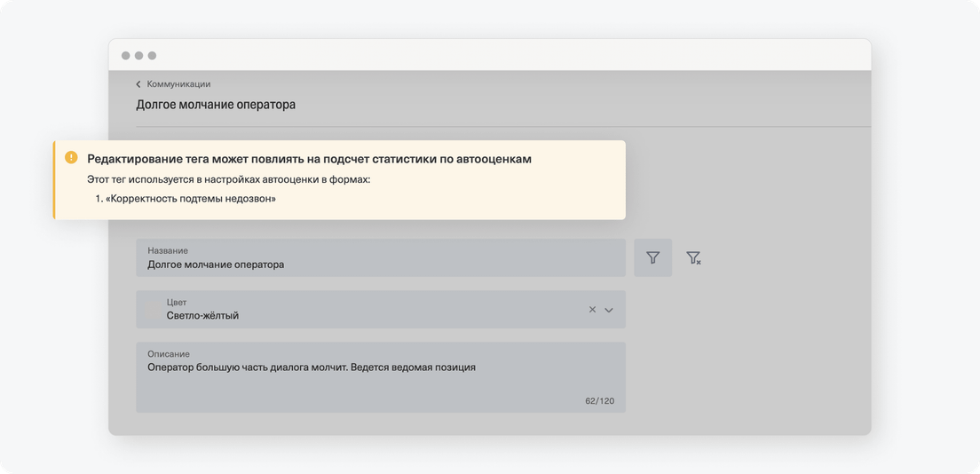The width and height of the screenshot is (980, 474).
Task: Open the Светло-жёлтый color dropdown
Action: click(381, 310)
